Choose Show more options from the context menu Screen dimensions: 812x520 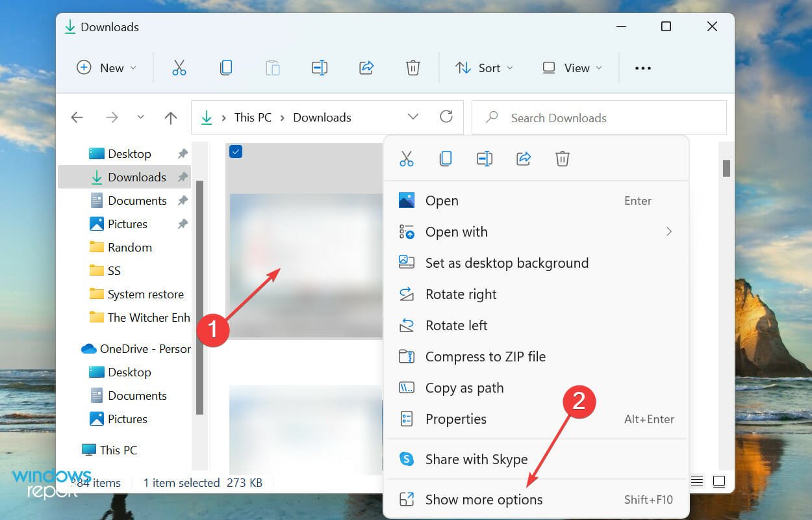(484, 499)
